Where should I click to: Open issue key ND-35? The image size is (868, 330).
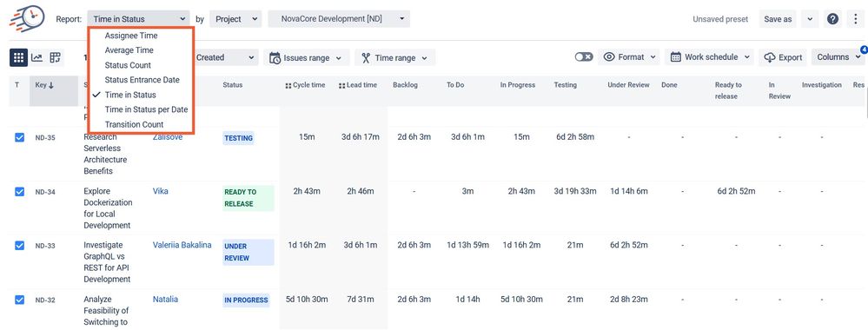(x=45, y=138)
